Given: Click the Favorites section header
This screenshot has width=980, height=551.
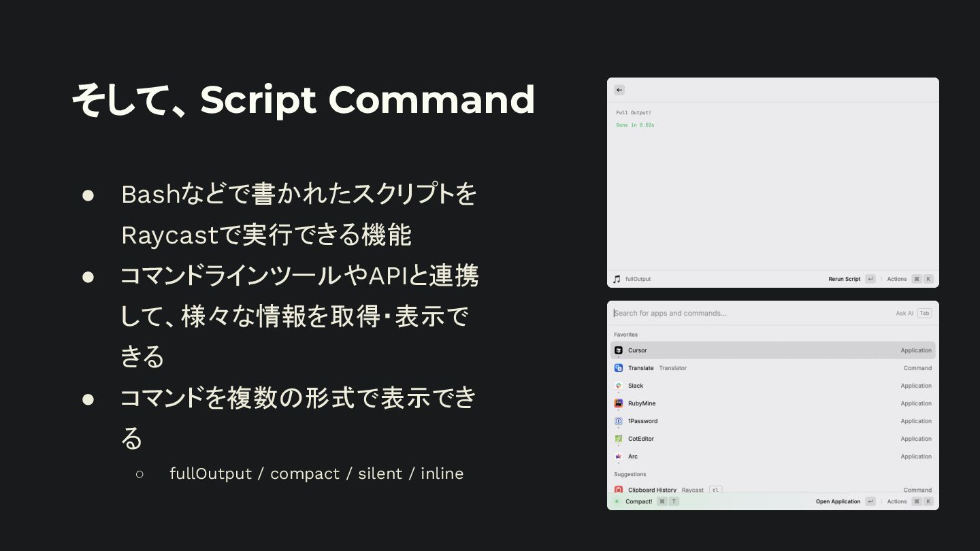Looking at the screenshot, I should pyautogui.click(x=626, y=335).
